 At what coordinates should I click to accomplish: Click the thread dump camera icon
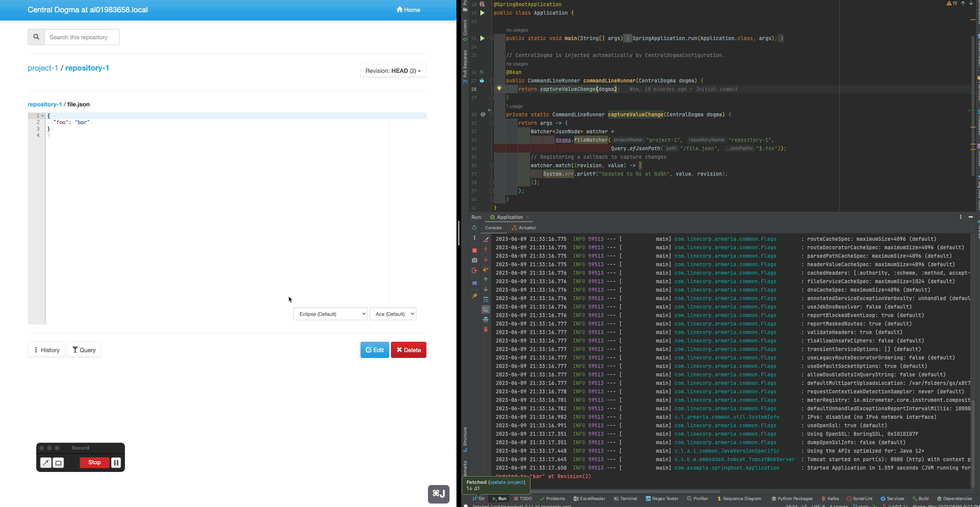[x=474, y=260]
